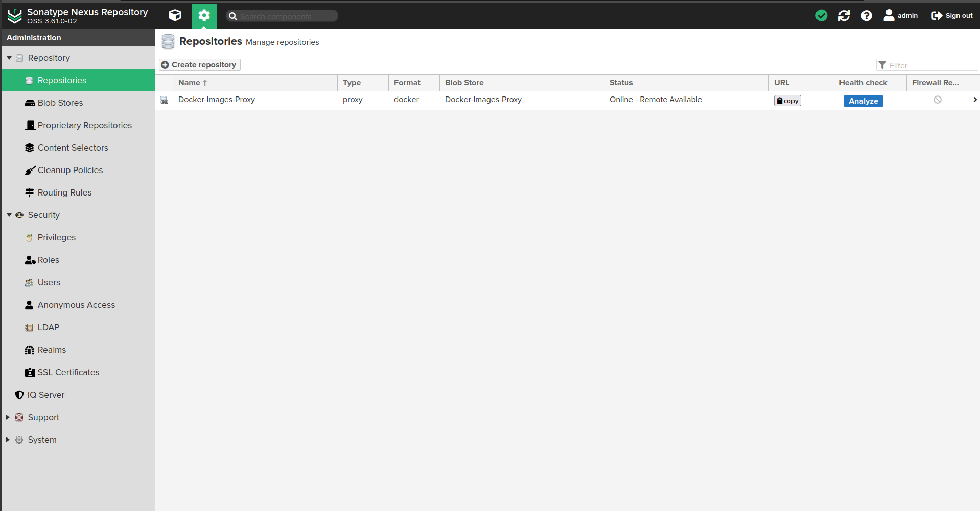Image resolution: width=980 pixels, height=511 pixels.
Task: Click the Realms icon
Action: pyautogui.click(x=29, y=350)
